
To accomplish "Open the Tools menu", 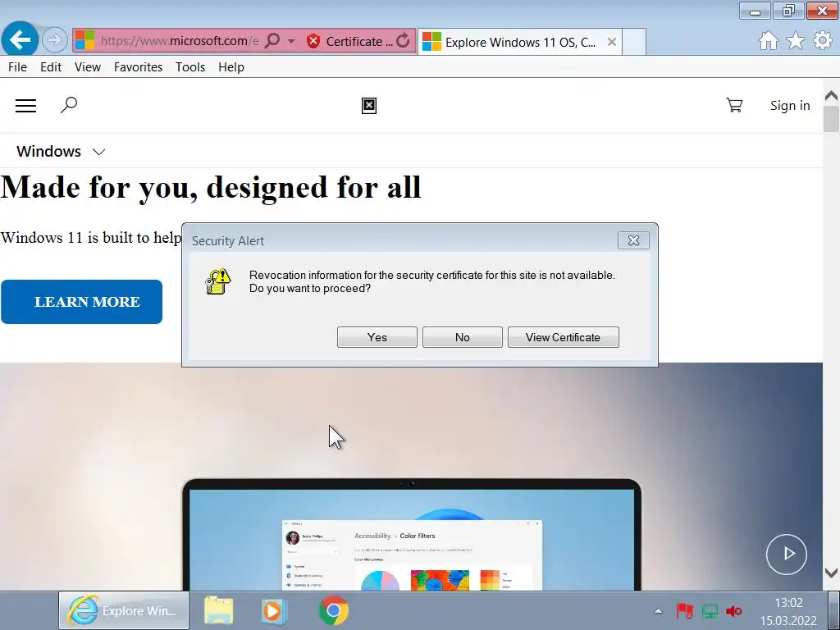I will (190, 67).
